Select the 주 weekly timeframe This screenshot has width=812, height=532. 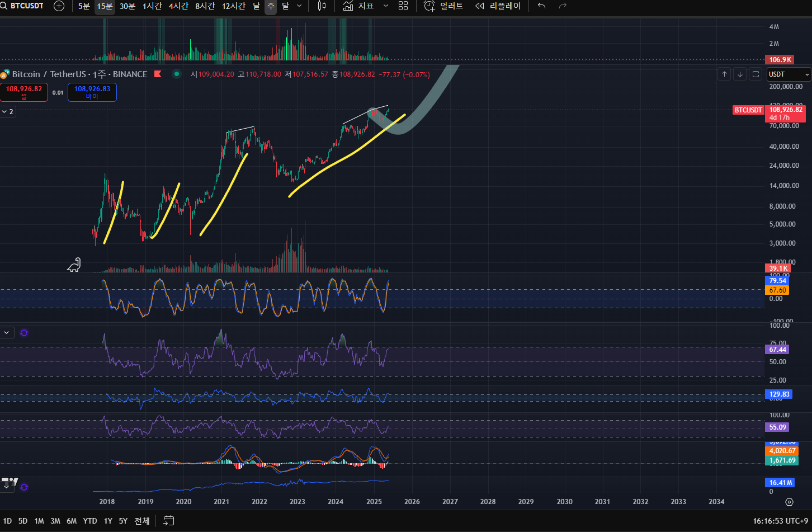pyautogui.click(x=271, y=6)
